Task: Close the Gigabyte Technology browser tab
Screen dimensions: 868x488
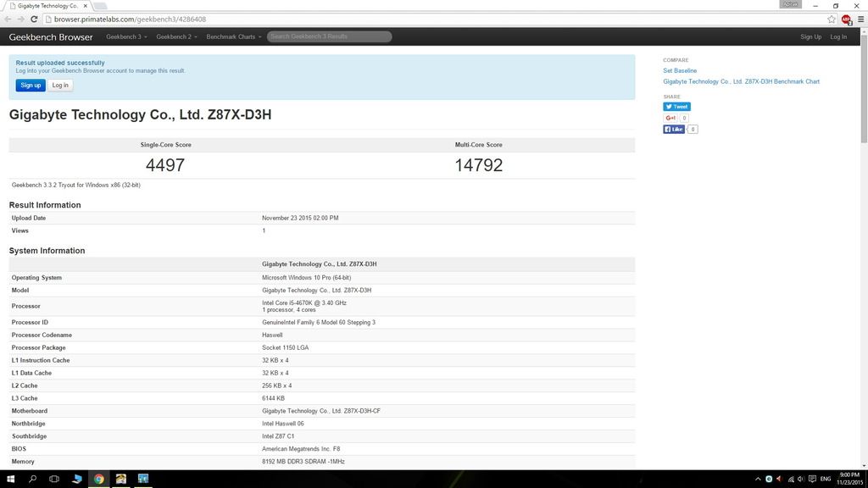Action: 86,6
